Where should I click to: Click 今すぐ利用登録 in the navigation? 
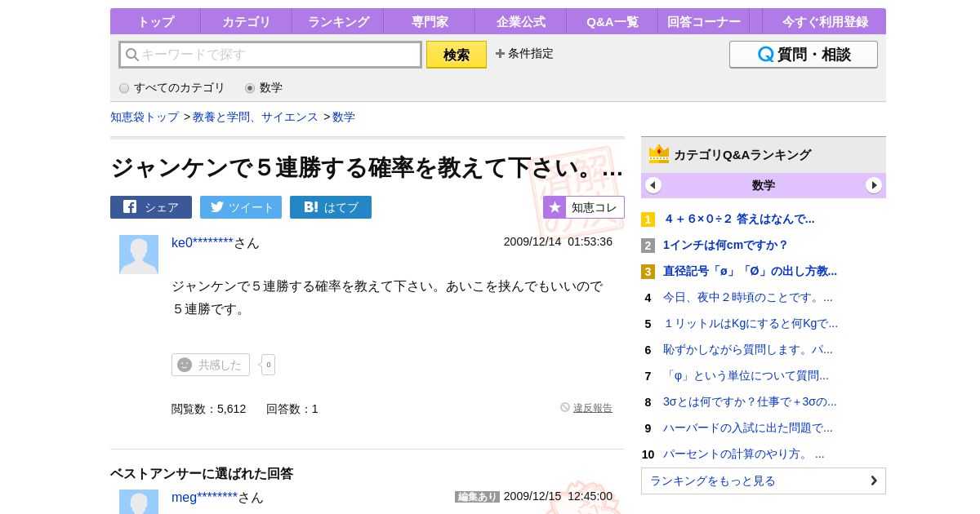[825, 21]
